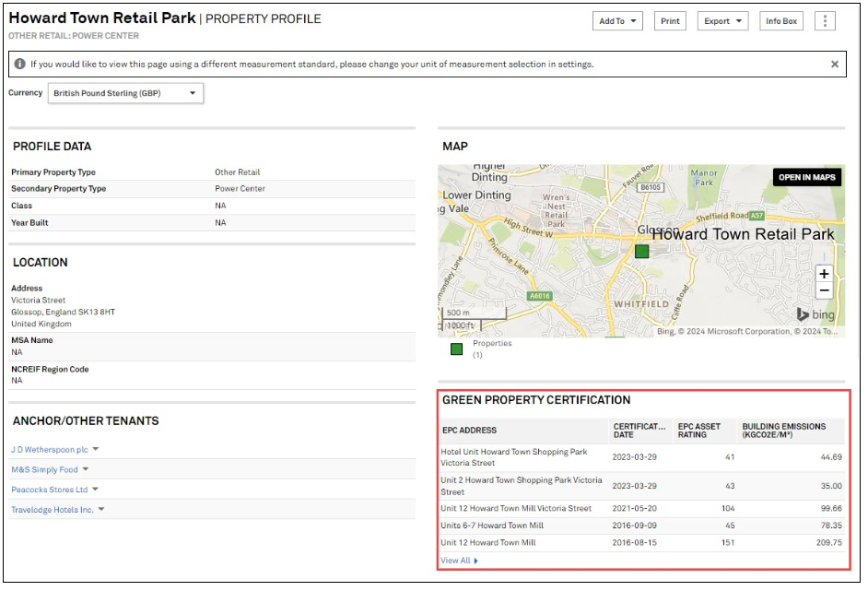Open the Export dropdown menu
Screen dimensions: 868x591
(722, 21)
